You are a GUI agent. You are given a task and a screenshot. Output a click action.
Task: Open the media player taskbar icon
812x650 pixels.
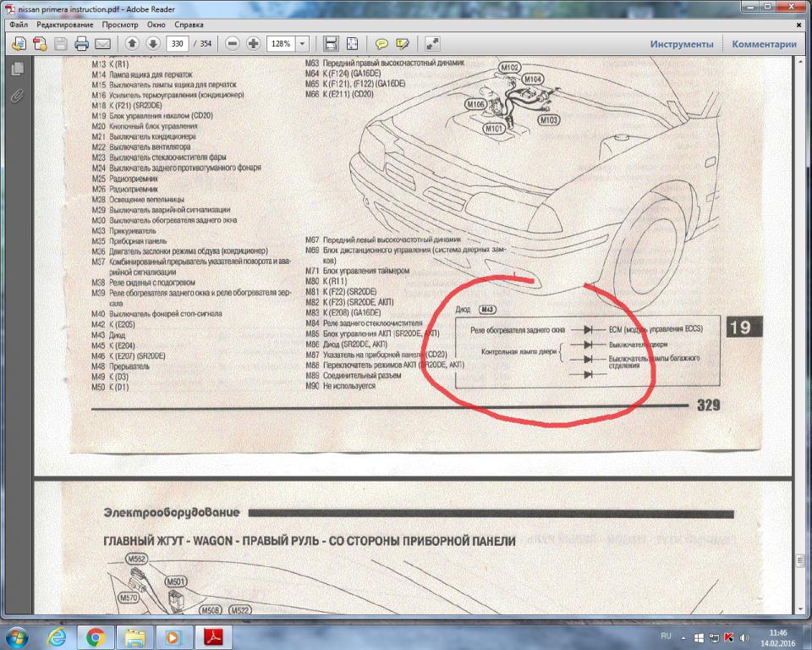[173, 636]
